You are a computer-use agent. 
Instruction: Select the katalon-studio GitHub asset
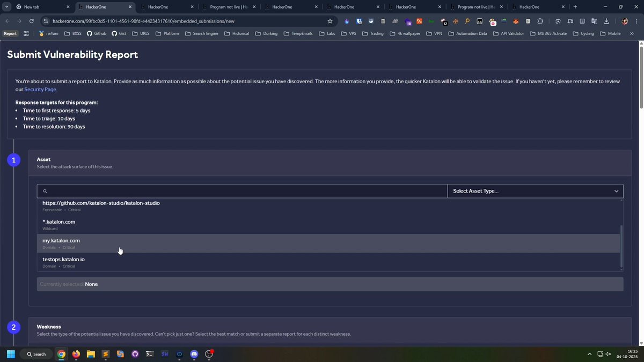[328, 206]
